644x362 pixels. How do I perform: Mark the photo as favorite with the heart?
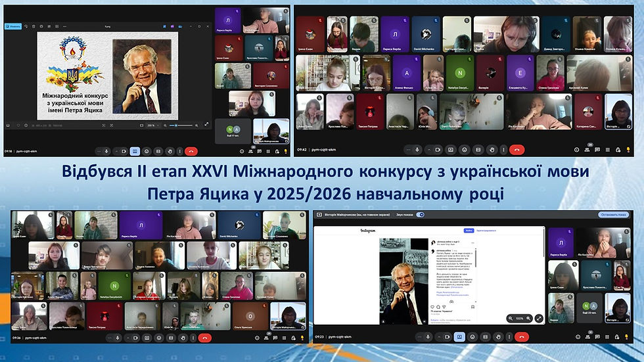[x=18, y=125]
